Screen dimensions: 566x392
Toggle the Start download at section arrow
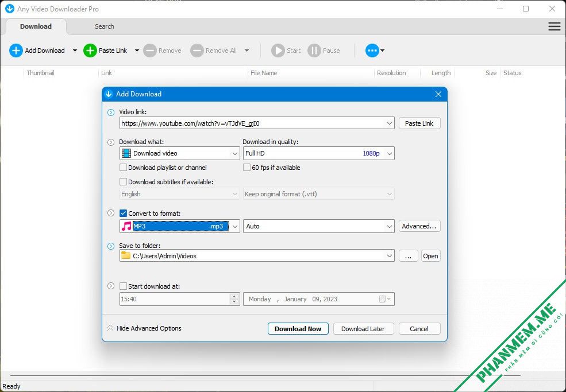(111, 286)
